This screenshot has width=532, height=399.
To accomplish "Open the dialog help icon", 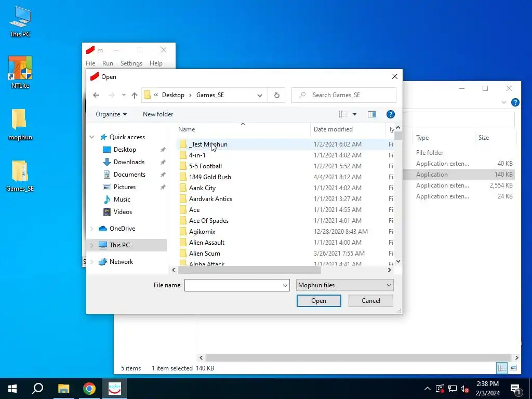I will [391, 114].
